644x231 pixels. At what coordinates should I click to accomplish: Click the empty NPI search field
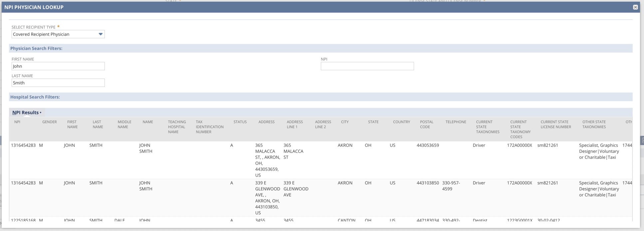tap(367, 66)
